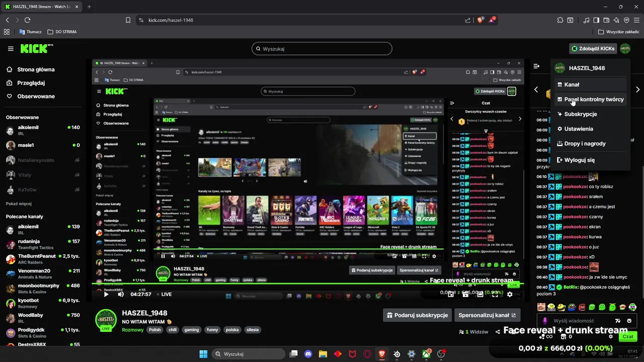Click the Windows taskbar search box
Viewport: 644px width, 362px height.
[249, 354]
